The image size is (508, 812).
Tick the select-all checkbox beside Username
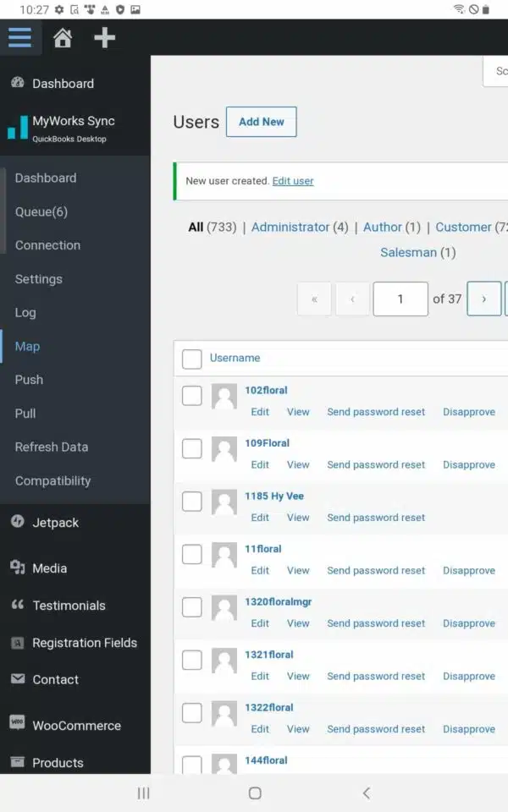[192, 359]
